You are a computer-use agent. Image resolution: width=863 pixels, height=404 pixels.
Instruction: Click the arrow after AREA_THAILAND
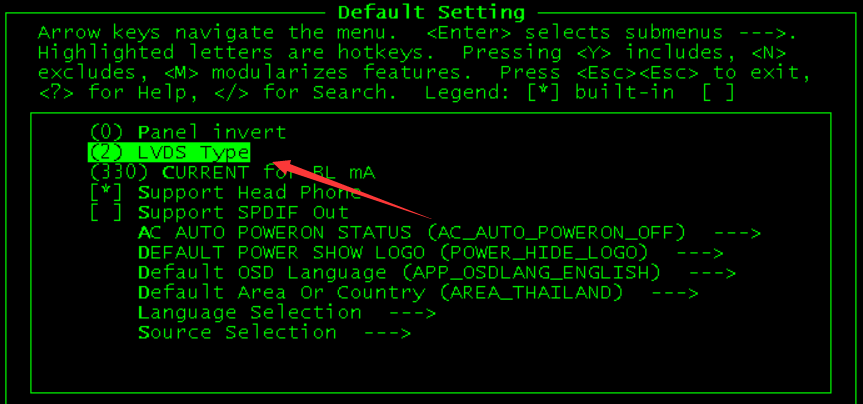click(x=675, y=293)
